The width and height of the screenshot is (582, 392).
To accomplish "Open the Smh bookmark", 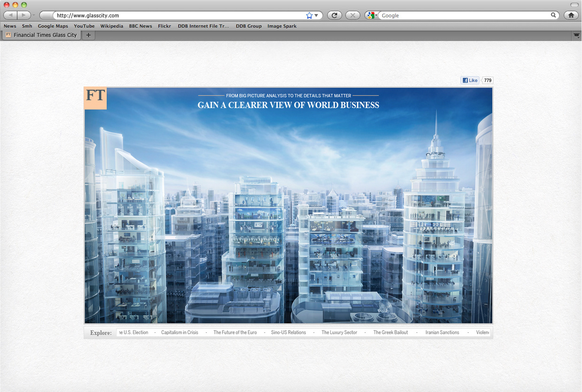I will (x=27, y=26).
